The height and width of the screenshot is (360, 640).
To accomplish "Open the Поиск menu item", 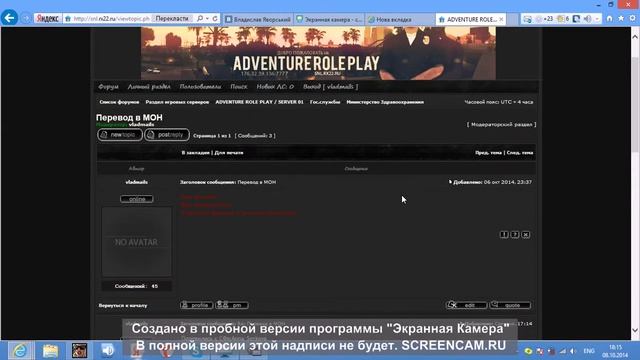I will coord(239,87).
